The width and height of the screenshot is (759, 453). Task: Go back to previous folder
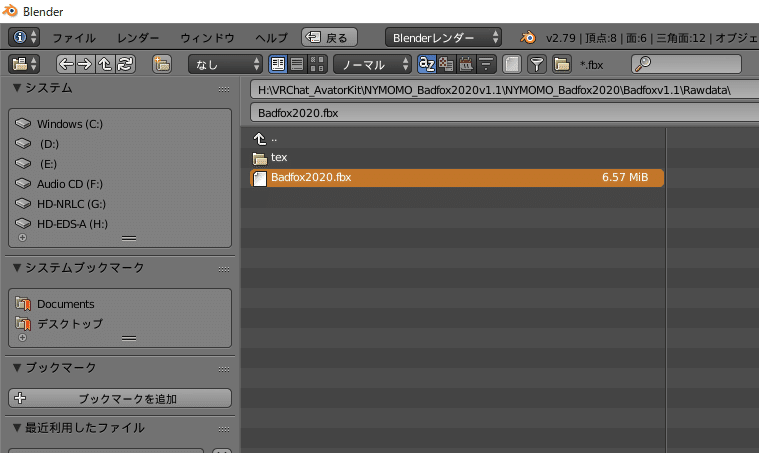(x=66, y=64)
